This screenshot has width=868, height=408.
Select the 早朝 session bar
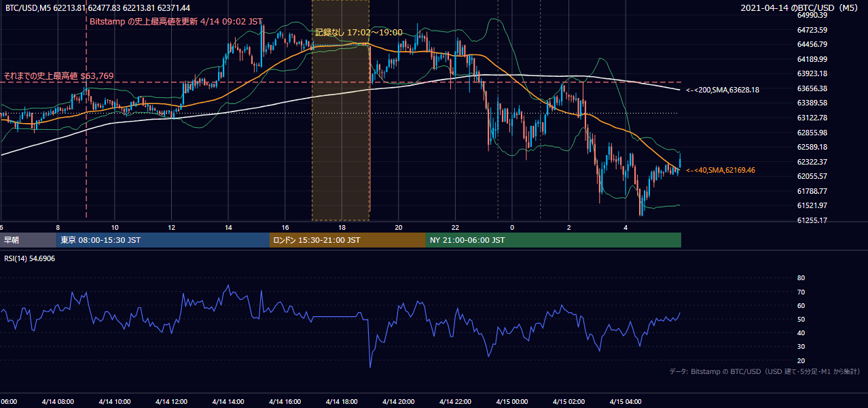[x=29, y=240]
